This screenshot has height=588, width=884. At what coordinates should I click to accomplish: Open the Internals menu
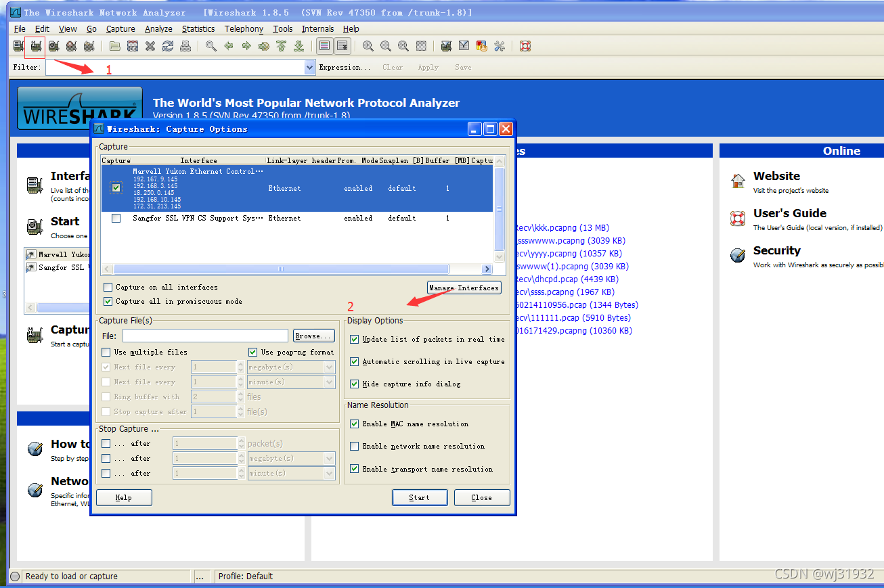(x=317, y=28)
